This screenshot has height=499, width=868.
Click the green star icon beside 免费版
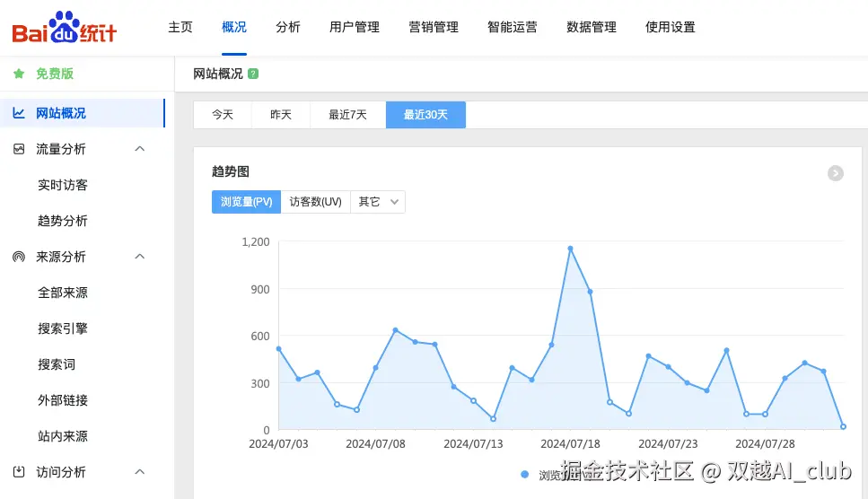coord(19,74)
